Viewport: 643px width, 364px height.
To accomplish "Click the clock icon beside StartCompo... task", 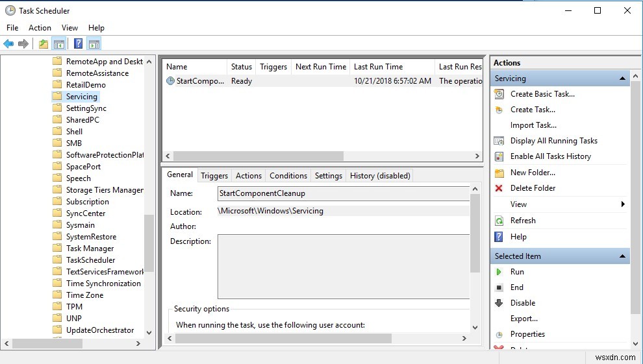I will coord(170,81).
